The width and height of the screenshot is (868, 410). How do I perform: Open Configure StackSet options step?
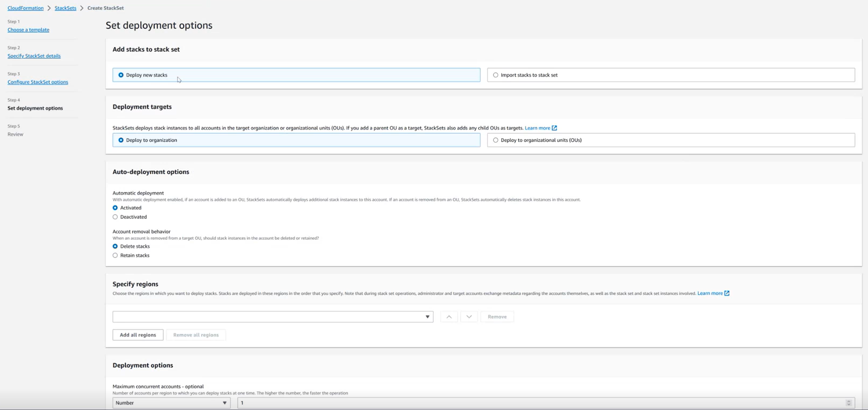37,82
